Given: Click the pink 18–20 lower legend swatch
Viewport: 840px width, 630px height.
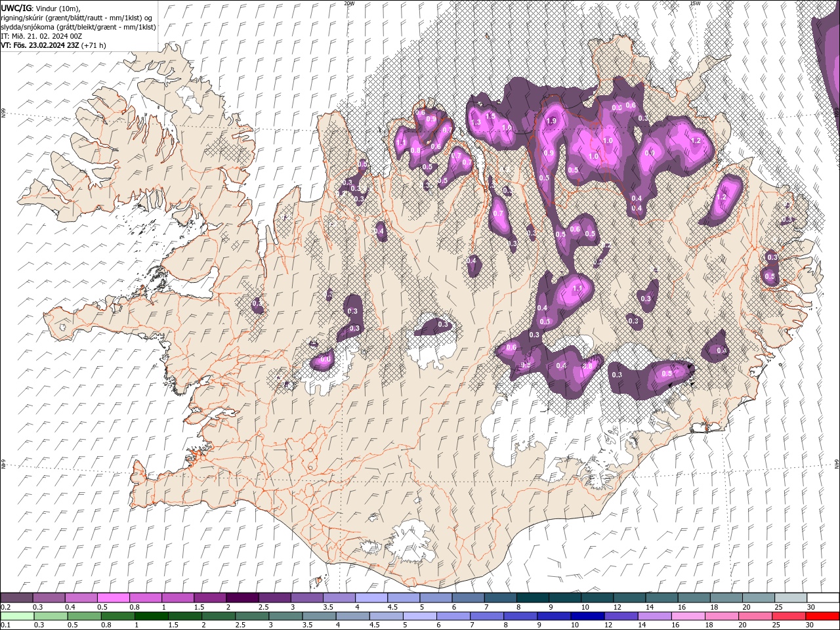Looking at the screenshot, I should coord(722,616).
